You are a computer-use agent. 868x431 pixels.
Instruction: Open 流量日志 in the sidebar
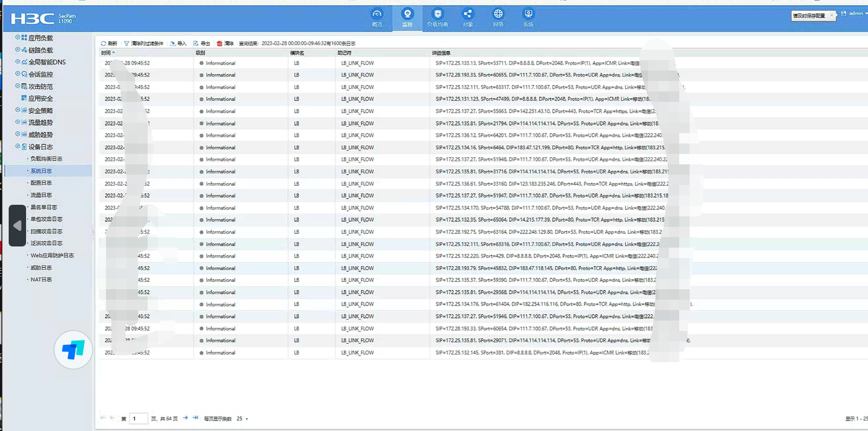(x=41, y=195)
